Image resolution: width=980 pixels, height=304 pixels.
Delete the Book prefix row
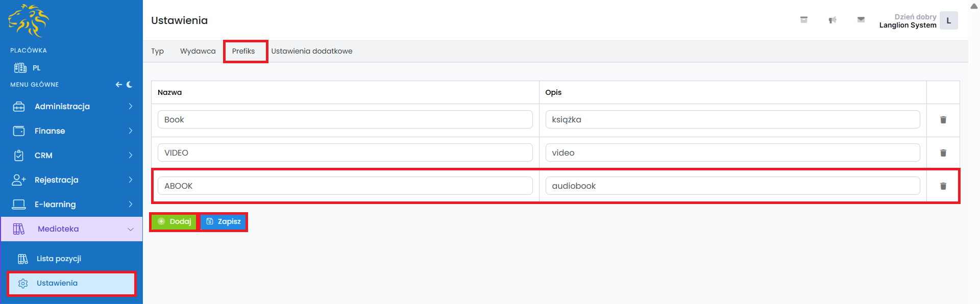(x=943, y=120)
